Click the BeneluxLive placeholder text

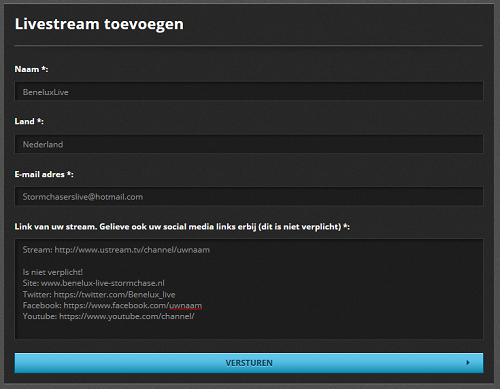click(46, 92)
